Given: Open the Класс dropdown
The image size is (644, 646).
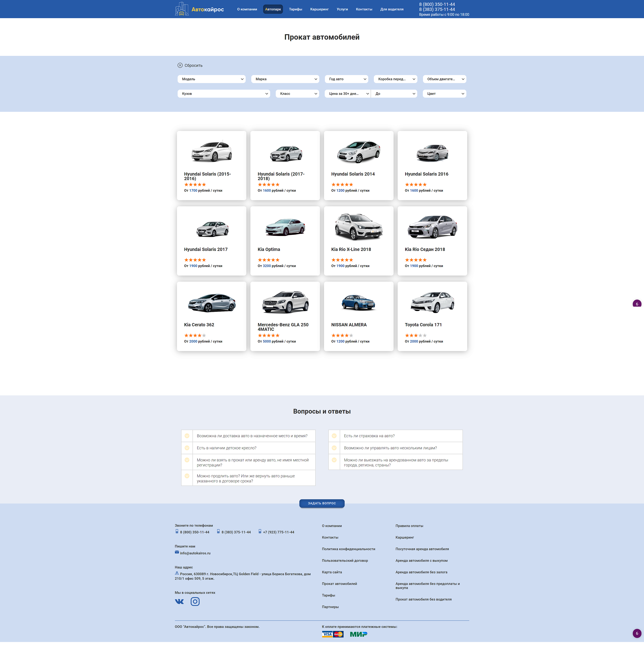Looking at the screenshot, I should [297, 94].
